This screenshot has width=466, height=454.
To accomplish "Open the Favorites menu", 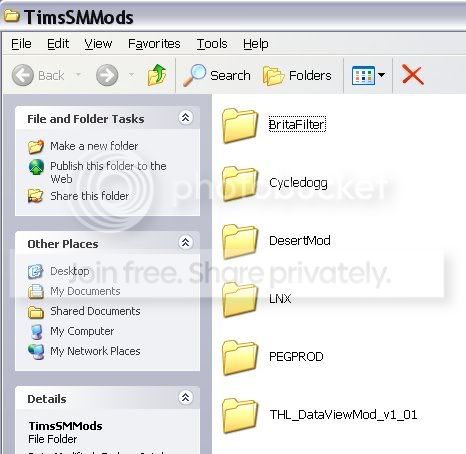I will (x=154, y=44).
